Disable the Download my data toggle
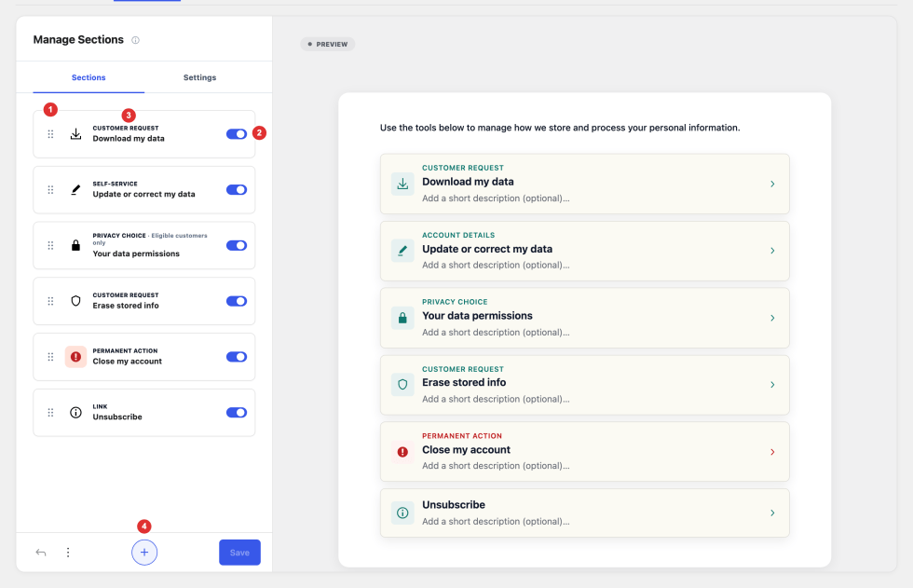 click(x=237, y=134)
